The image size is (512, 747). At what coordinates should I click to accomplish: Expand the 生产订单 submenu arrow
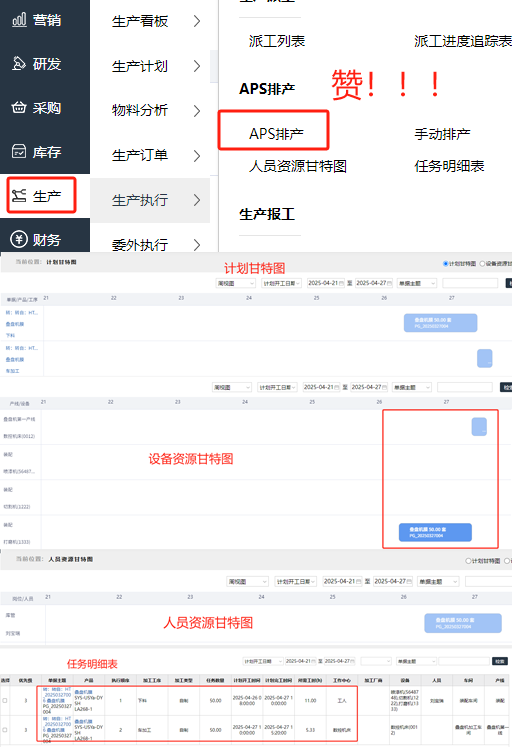pyautogui.click(x=197, y=155)
